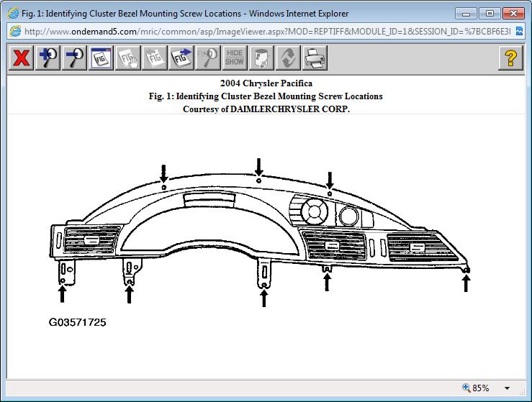
Task: Click the Internet Explorer logo in title bar
Action: click(x=13, y=14)
